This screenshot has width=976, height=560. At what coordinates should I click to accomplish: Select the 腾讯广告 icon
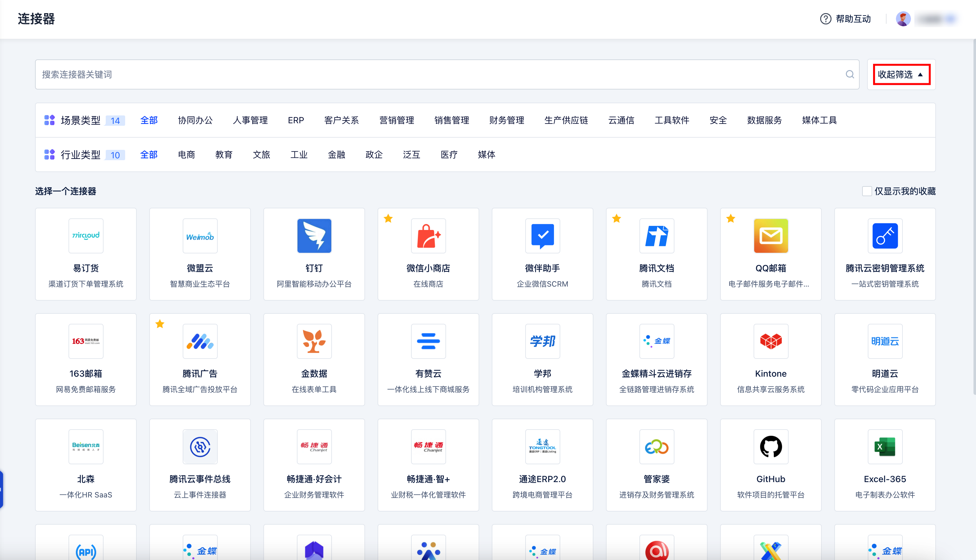[x=200, y=341]
